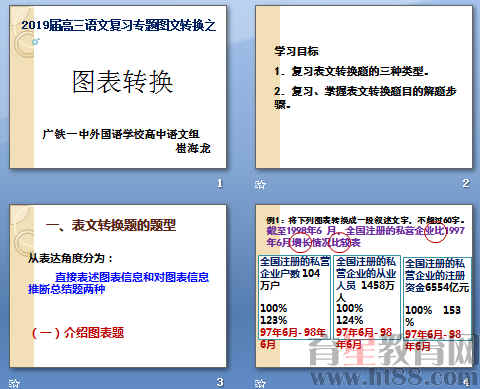Select the slide 1 title thumbnail 图表转换
This screenshot has width=480, height=389.
coord(118,87)
